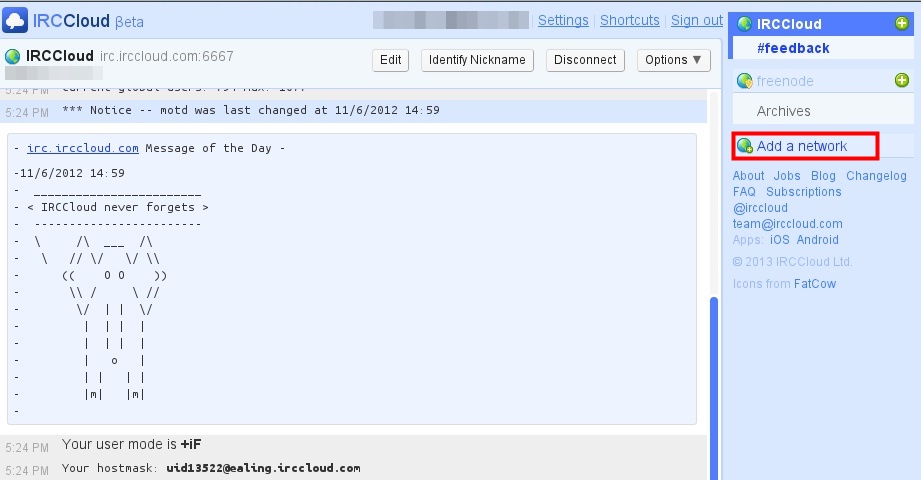Click the IRCCloud cloud logo icon
This screenshot has height=480, width=921.
[x=15, y=20]
